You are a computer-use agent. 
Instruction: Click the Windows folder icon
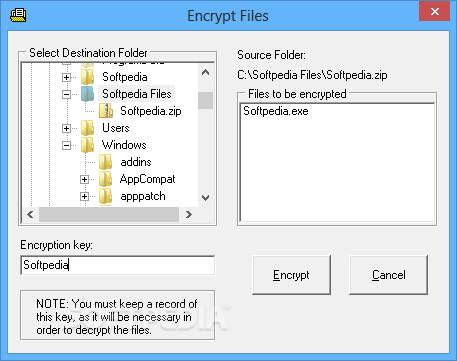87,145
